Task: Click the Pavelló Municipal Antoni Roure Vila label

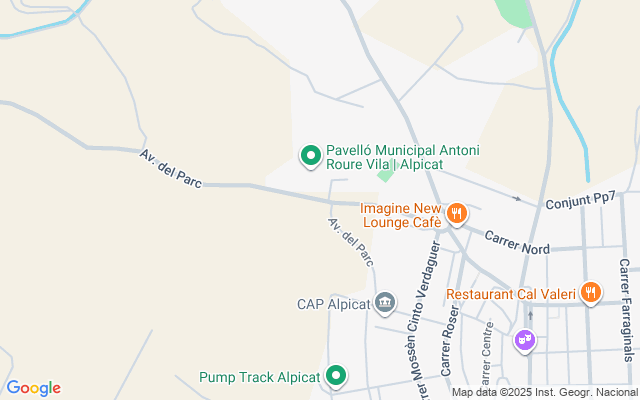Action: tap(402, 157)
